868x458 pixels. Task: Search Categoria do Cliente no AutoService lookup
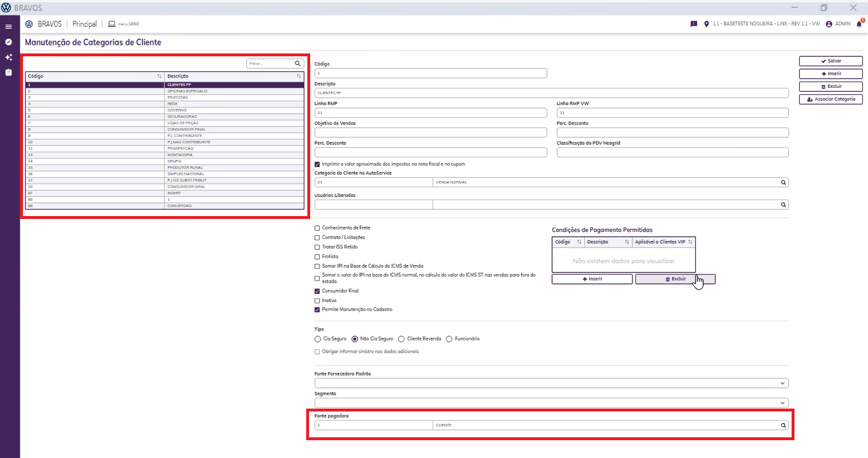point(782,182)
